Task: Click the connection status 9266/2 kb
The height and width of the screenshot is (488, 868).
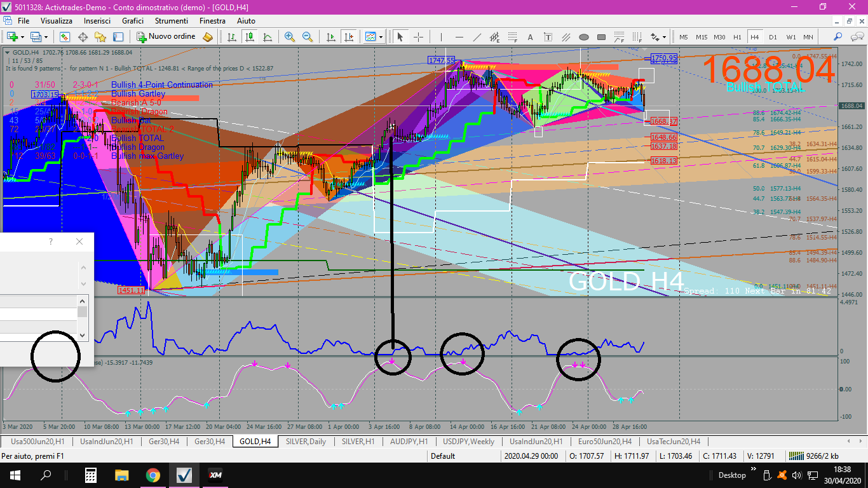Action: [x=813, y=456]
